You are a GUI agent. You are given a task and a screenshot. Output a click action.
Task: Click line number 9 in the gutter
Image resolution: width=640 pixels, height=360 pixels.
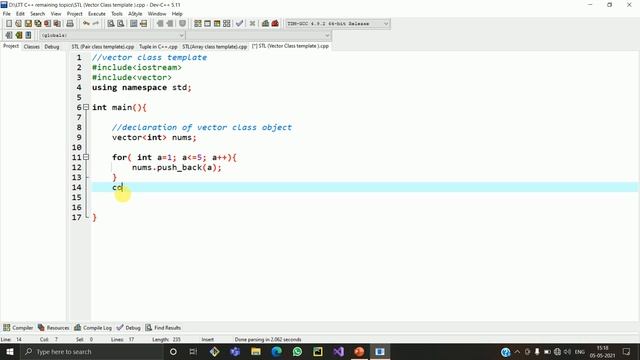click(79, 138)
